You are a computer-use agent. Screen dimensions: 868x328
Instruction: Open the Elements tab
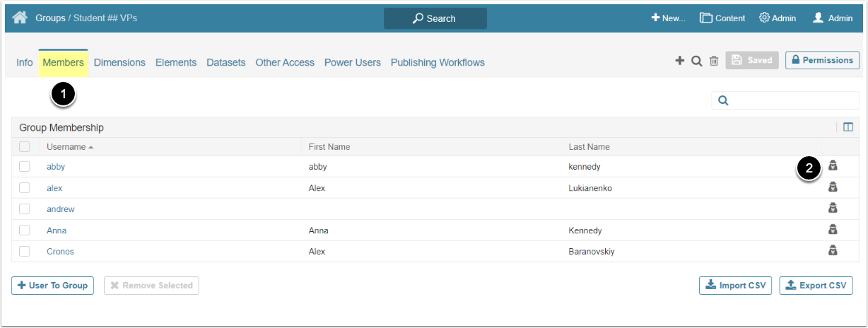[176, 62]
